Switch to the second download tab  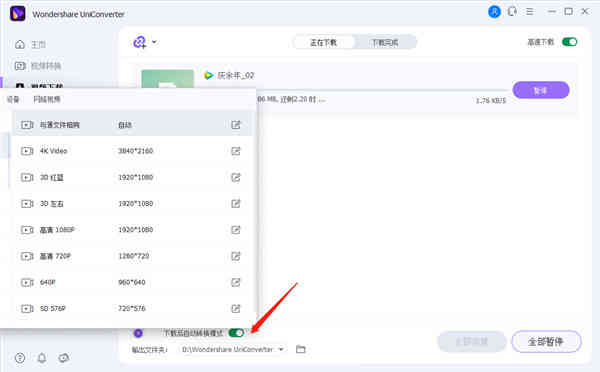385,42
